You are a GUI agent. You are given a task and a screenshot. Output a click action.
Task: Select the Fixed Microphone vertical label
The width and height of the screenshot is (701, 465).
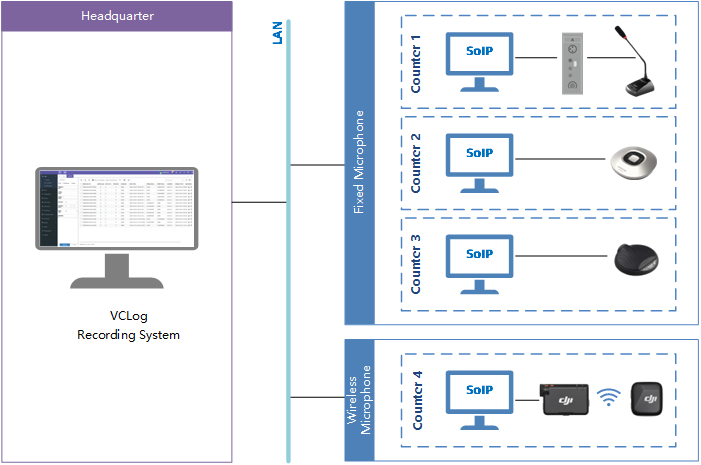click(359, 163)
